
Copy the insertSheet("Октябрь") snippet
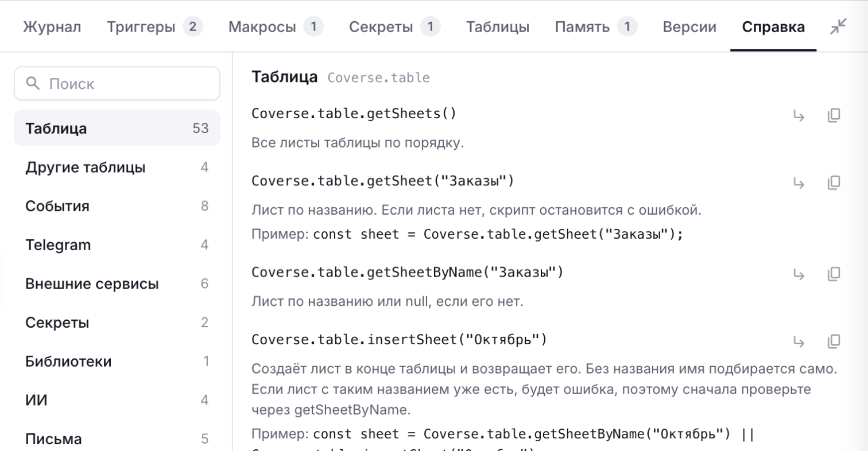point(834,341)
